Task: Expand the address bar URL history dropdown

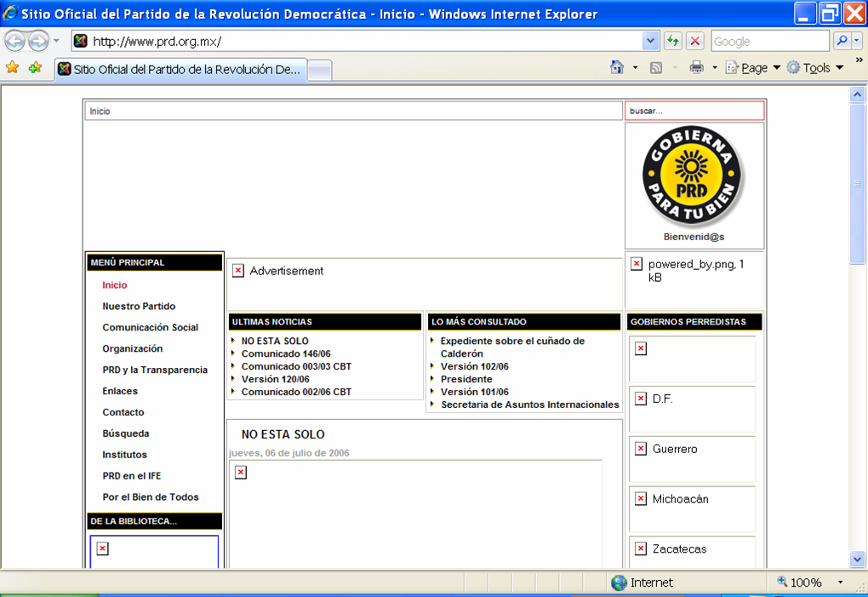Action: tap(650, 41)
